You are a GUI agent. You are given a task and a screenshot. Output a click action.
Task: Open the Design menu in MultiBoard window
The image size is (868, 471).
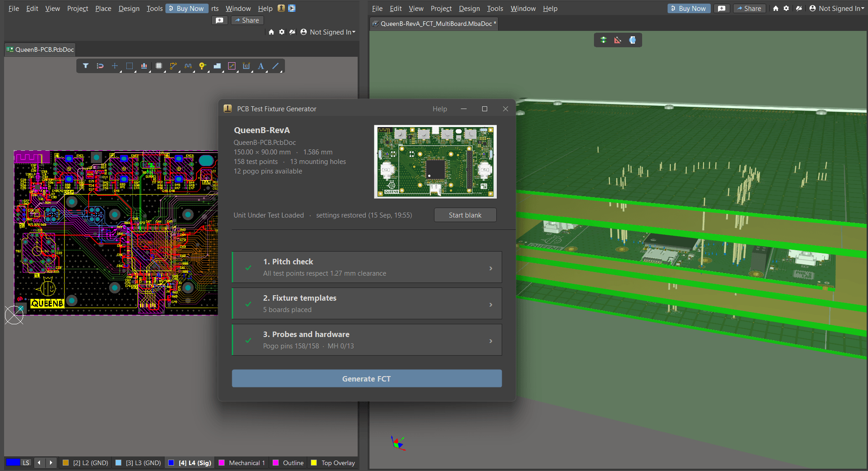coord(469,9)
